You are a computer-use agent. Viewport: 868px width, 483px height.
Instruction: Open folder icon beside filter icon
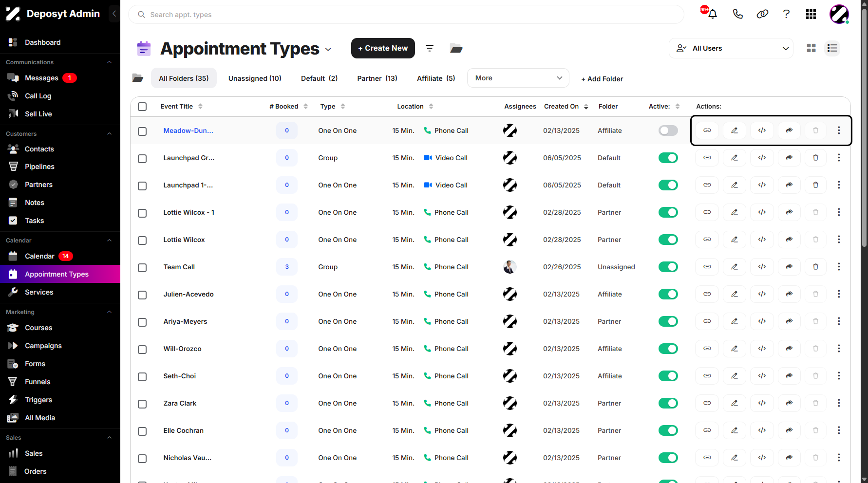click(x=456, y=48)
